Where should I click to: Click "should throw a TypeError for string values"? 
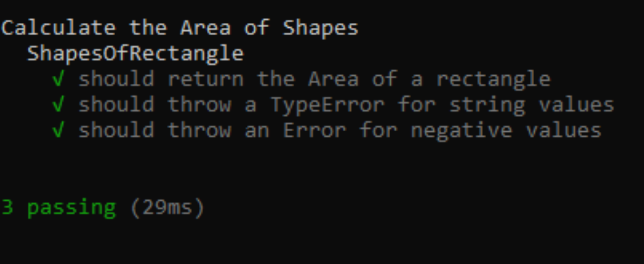346,105
